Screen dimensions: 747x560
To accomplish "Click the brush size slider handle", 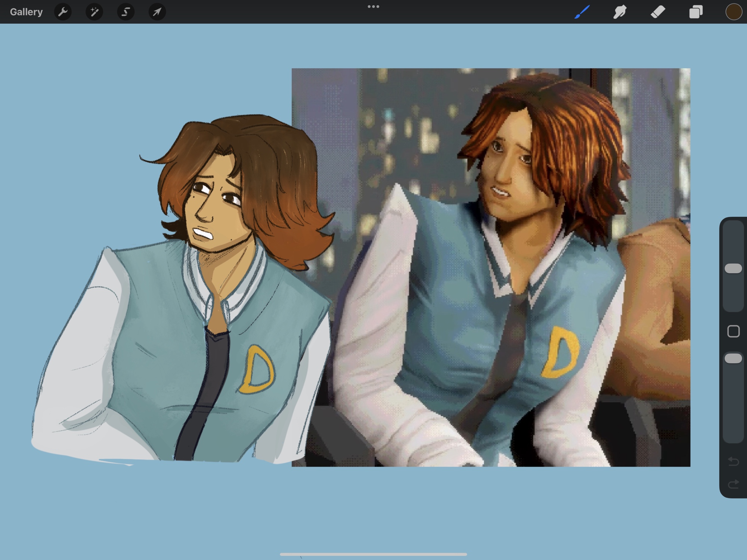I will pos(733,268).
